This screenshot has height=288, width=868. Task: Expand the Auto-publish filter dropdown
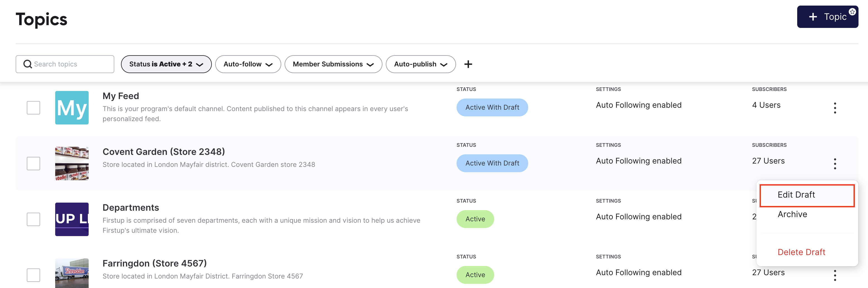(421, 64)
